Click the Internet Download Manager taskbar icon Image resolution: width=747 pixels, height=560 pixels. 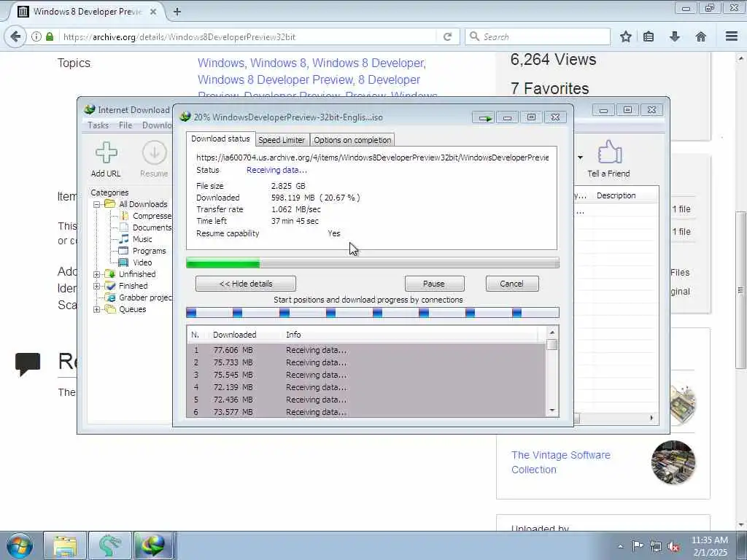coord(155,546)
